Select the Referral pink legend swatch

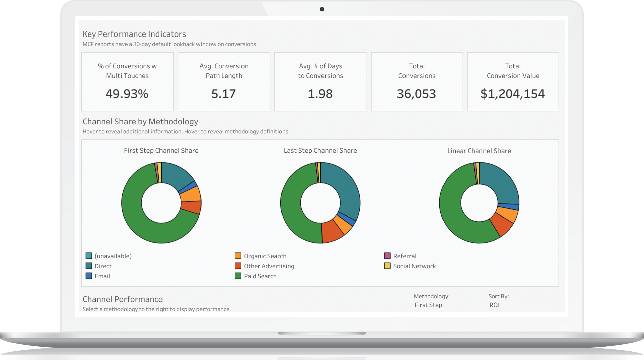[x=387, y=256]
